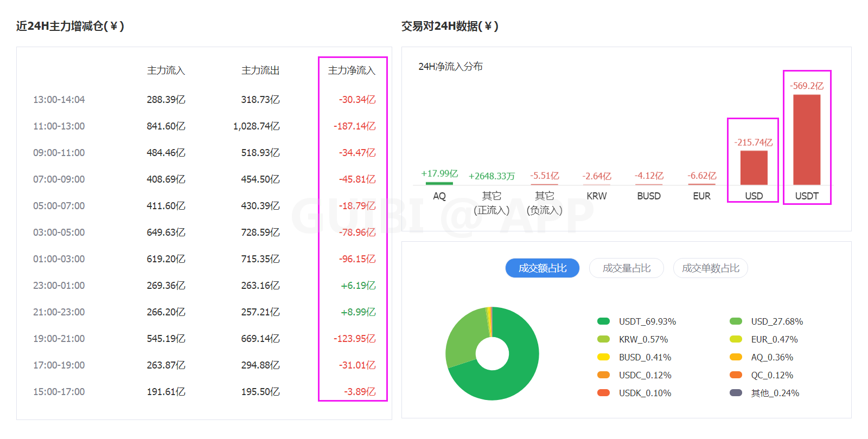Open the 成交单数占比 tab
The width and height of the screenshot is (868, 439).
(x=711, y=268)
